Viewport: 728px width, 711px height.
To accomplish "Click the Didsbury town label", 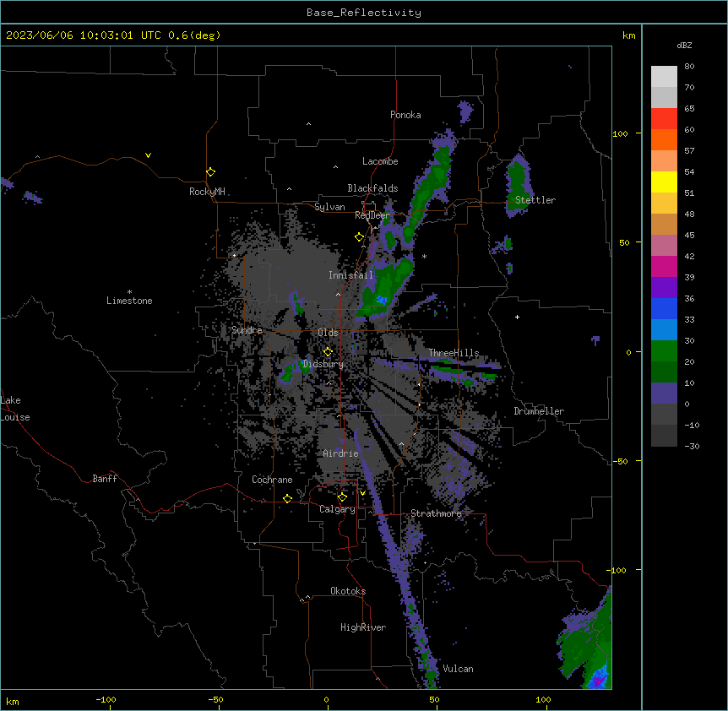I will click(x=323, y=364).
